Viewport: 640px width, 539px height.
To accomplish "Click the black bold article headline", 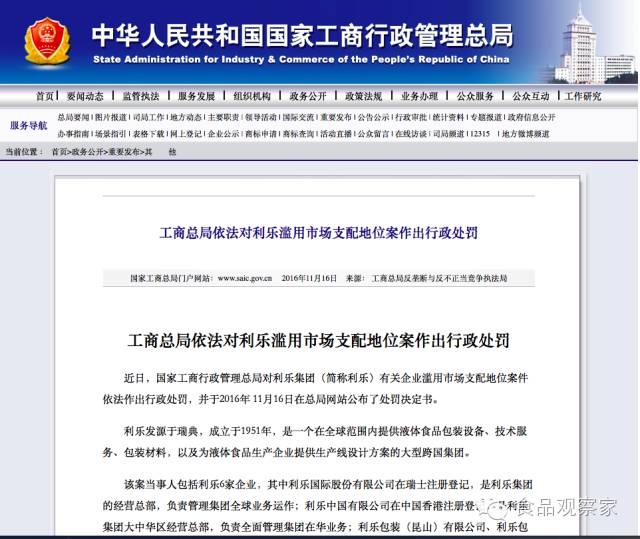I will point(318,340).
